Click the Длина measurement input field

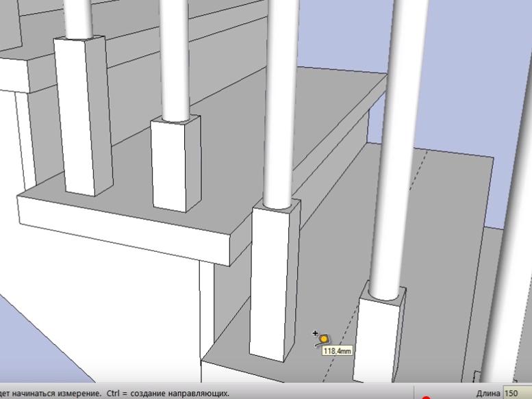click(517, 394)
